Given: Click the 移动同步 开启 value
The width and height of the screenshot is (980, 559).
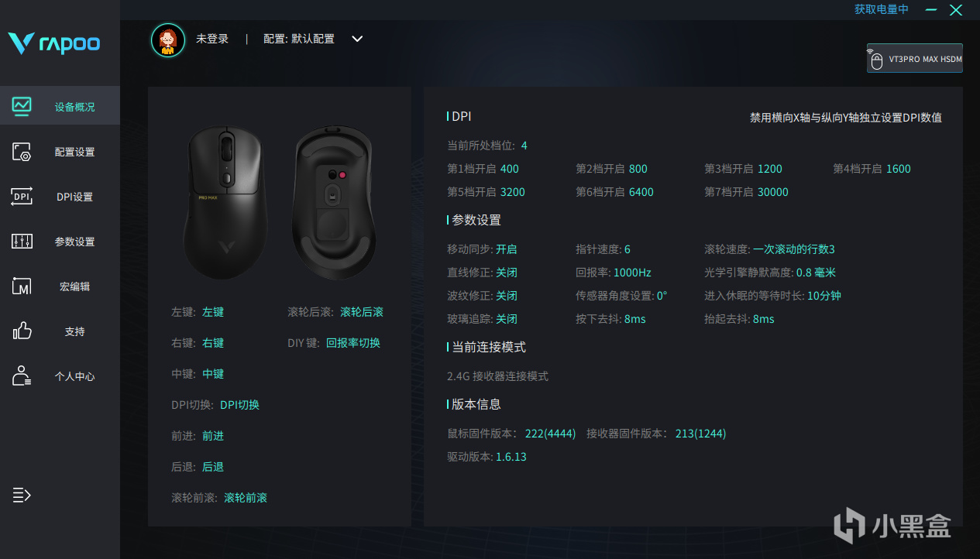Looking at the screenshot, I should coord(507,249).
